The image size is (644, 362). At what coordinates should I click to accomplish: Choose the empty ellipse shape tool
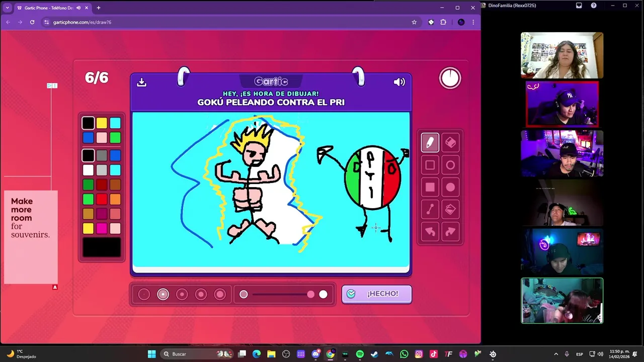[x=450, y=165]
